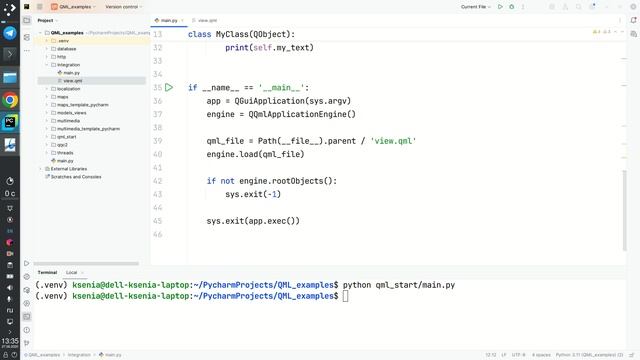Click the QML_examples breadcrumb in status bar
640x360 pixels.
pos(42,355)
